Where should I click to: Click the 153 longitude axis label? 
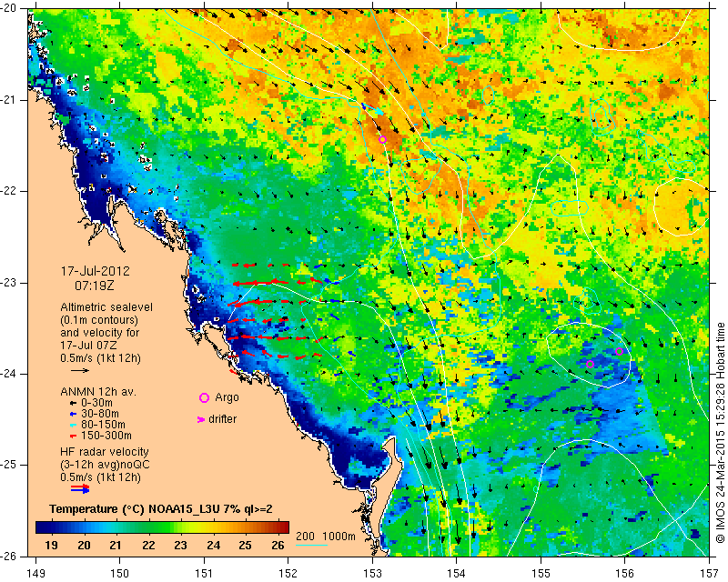(372, 574)
